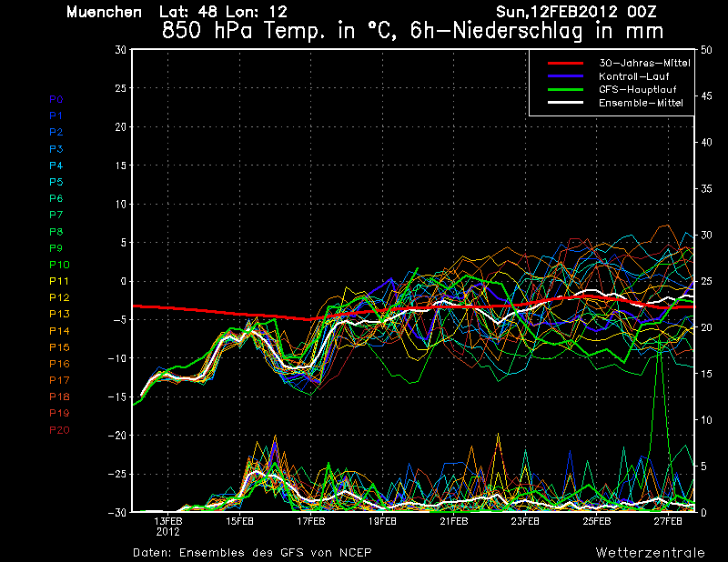728x562 pixels.
Task: Select the P16 member label
Action: pos(59,364)
